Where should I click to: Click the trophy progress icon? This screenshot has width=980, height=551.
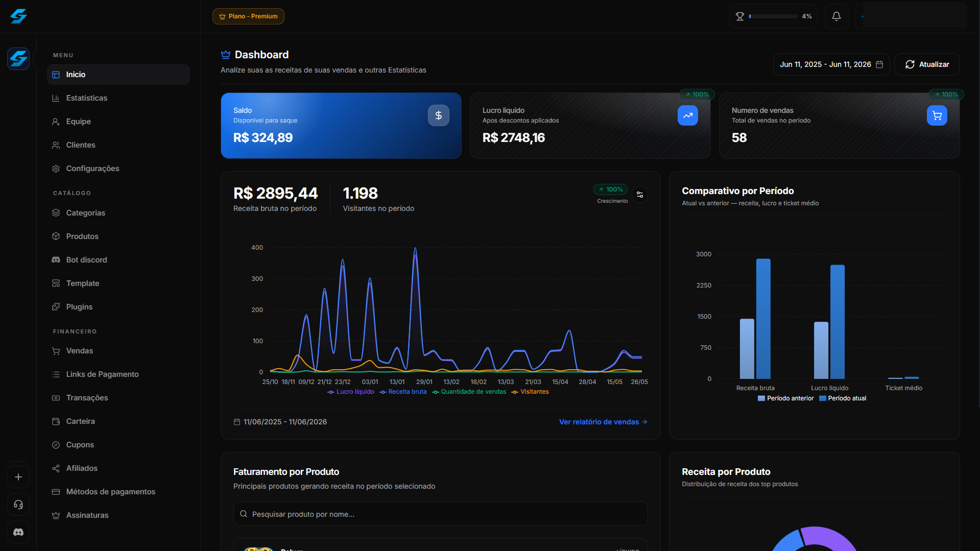pos(739,16)
